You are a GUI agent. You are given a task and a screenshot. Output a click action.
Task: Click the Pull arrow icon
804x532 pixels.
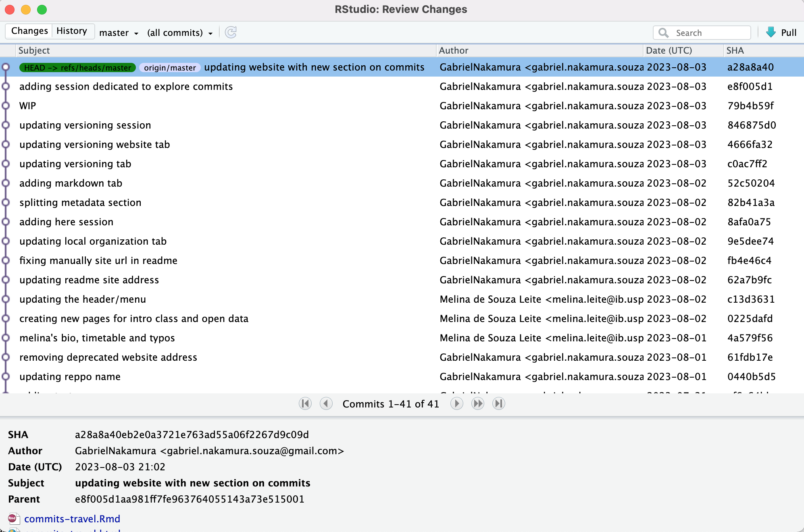click(x=771, y=32)
